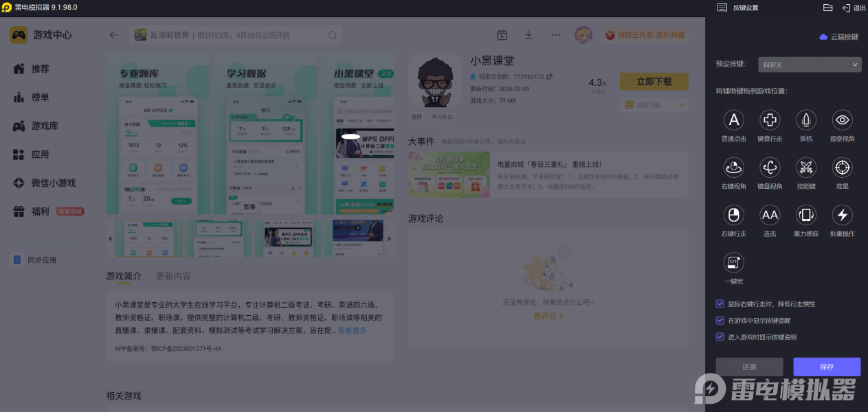Click the search magnifier icon
Screen dimensions: 868x412
point(333,35)
